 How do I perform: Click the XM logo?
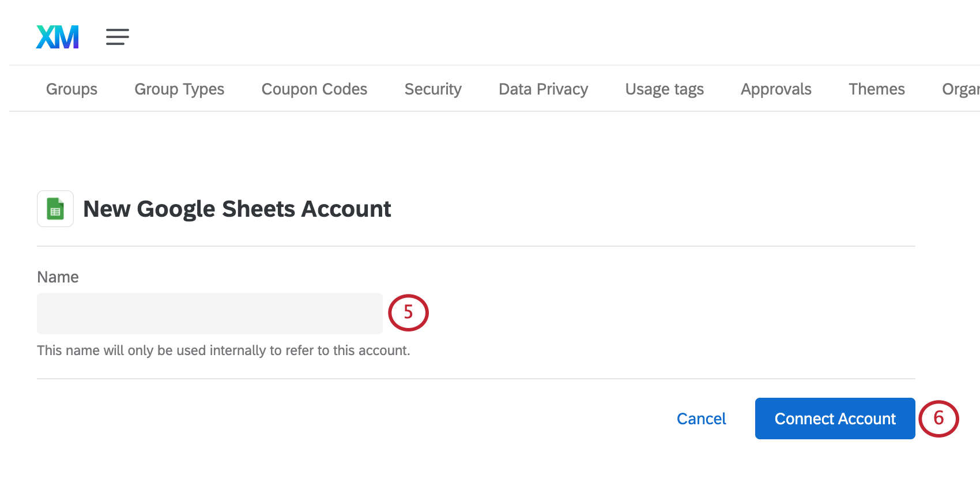click(x=57, y=36)
